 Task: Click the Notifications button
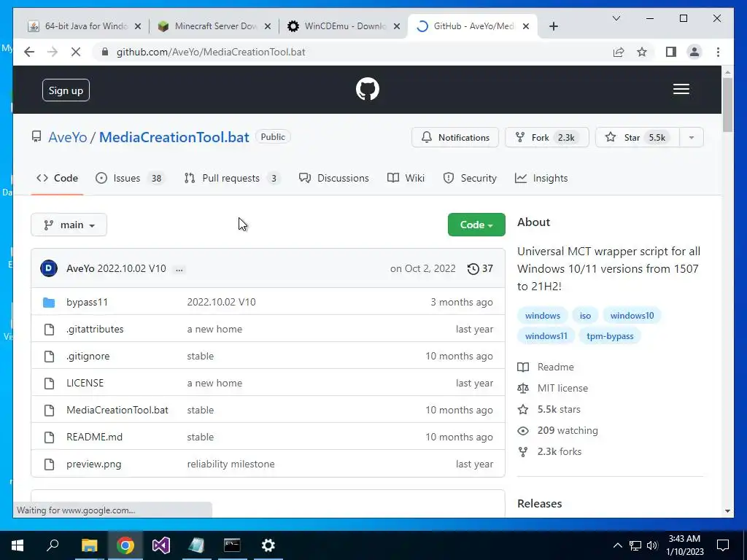click(455, 138)
